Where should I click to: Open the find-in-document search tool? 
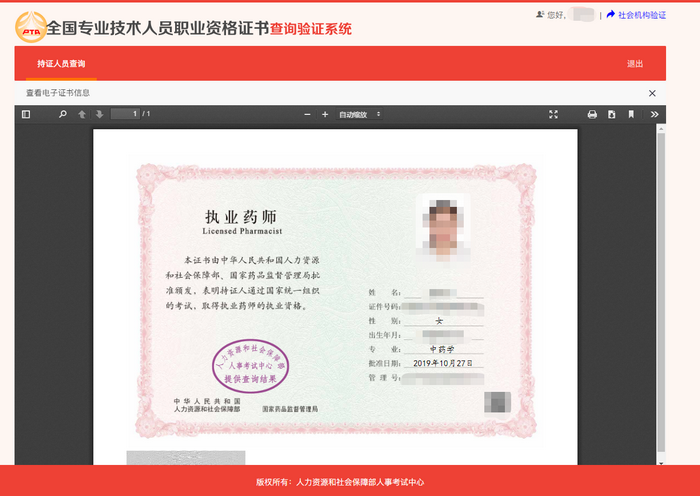coord(63,115)
